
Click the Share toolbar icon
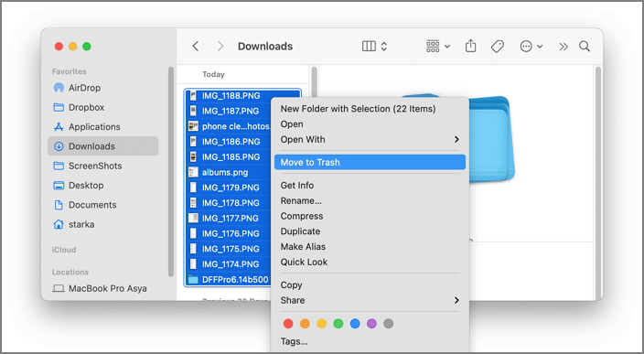tap(471, 46)
